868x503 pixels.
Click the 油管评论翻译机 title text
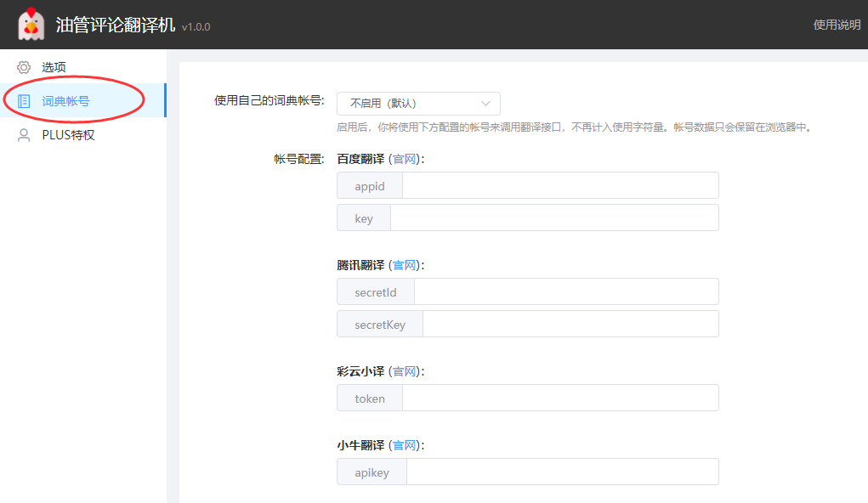tap(115, 25)
